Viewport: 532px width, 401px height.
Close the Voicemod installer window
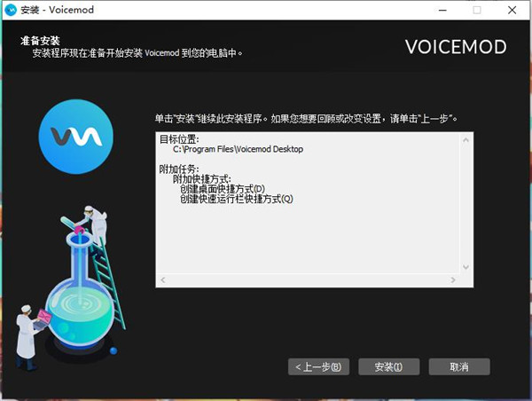(512, 10)
